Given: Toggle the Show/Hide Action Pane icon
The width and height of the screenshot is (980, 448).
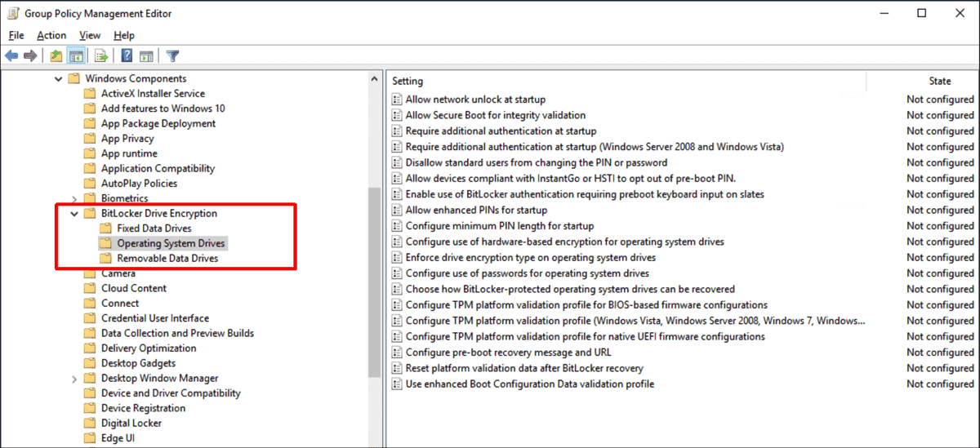Looking at the screenshot, I should point(146,55).
